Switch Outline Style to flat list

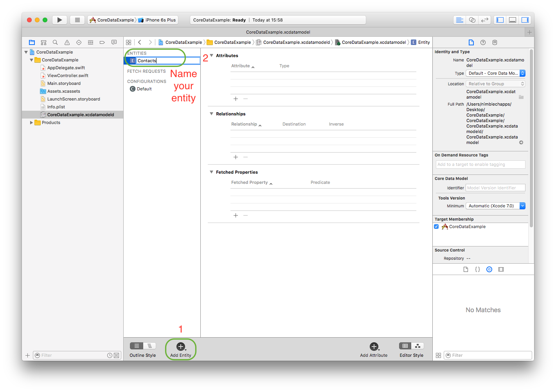point(137,346)
